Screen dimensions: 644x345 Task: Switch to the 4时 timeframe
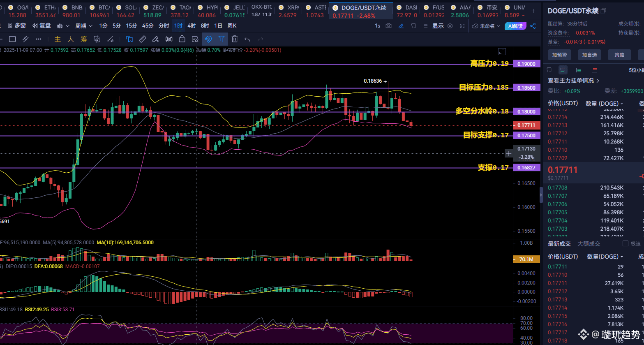pos(192,26)
